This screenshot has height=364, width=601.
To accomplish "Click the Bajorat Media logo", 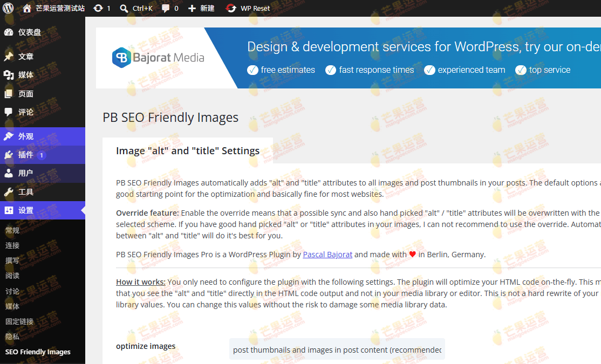I will [158, 58].
